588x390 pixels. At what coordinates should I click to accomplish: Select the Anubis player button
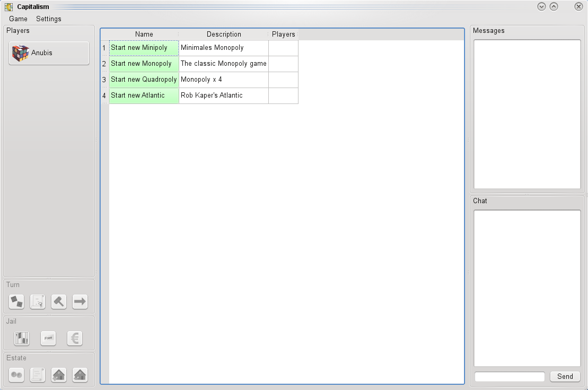point(49,53)
